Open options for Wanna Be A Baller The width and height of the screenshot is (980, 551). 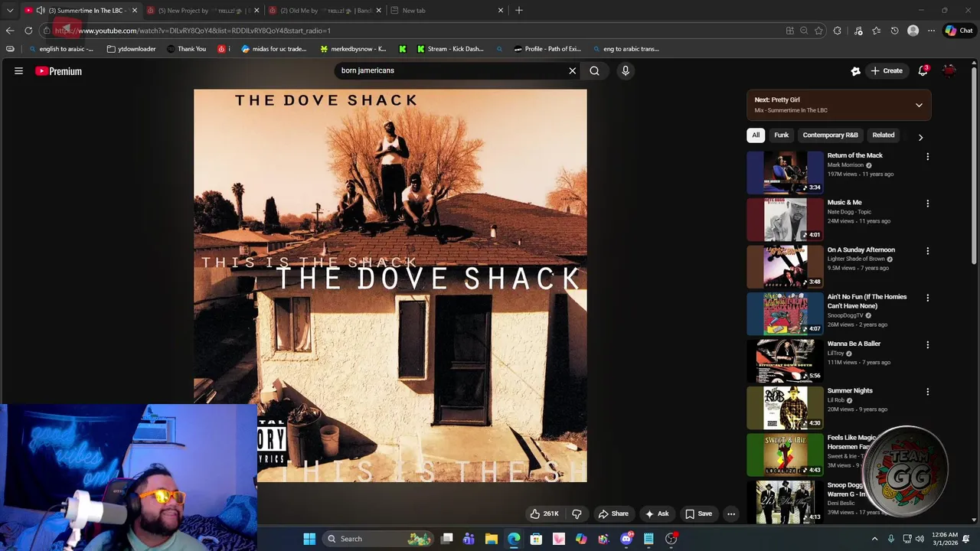(x=927, y=344)
